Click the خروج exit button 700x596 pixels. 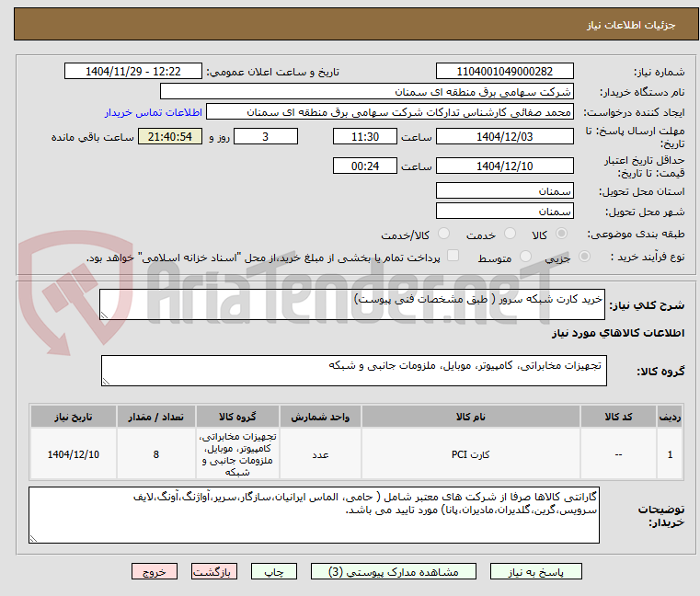pyautogui.click(x=154, y=571)
